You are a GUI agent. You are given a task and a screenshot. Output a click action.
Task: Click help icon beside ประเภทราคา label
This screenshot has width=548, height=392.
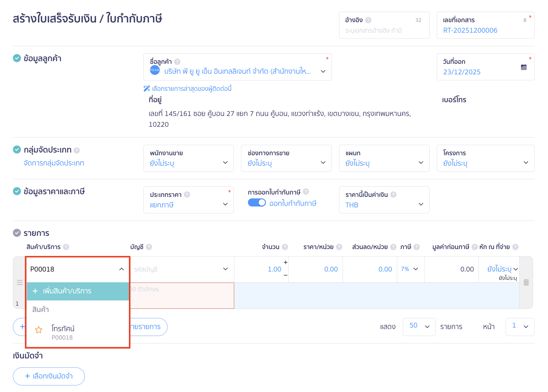point(187,195)
